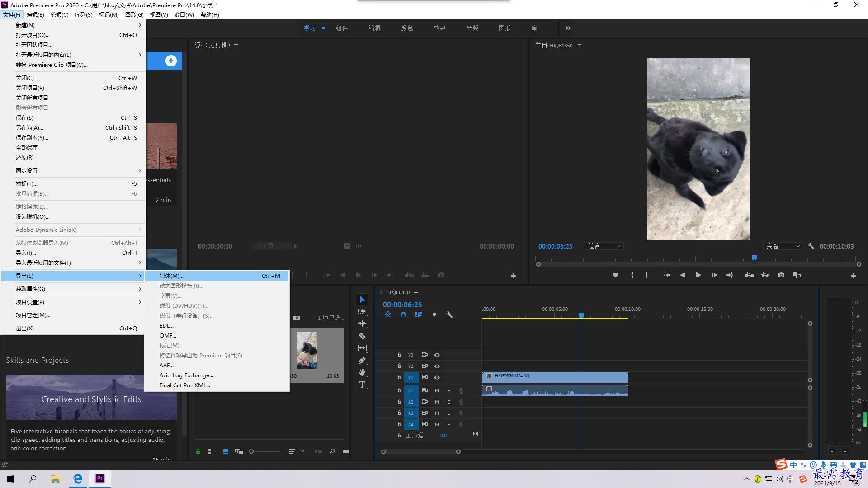Open the 编辑(E) menu
This screenshot has height=488, width=868.
[35, 14]
